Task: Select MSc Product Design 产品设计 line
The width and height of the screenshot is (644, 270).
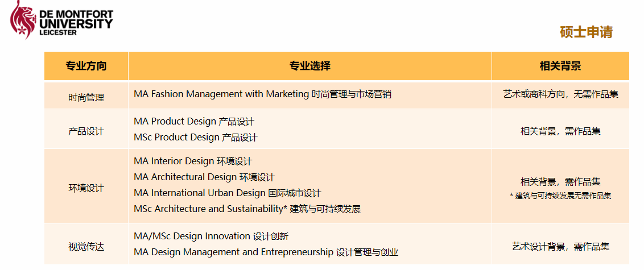Action: coord(196,138)
